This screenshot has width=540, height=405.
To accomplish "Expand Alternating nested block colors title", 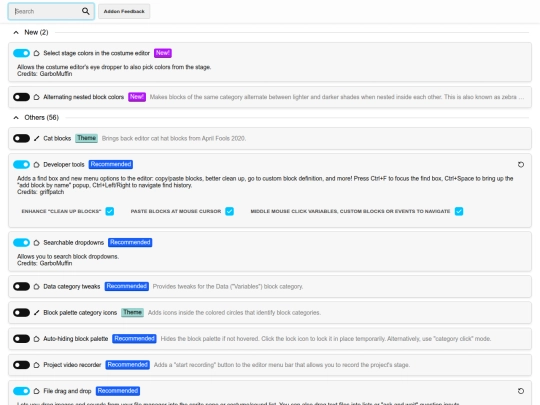I will [84, 97].
